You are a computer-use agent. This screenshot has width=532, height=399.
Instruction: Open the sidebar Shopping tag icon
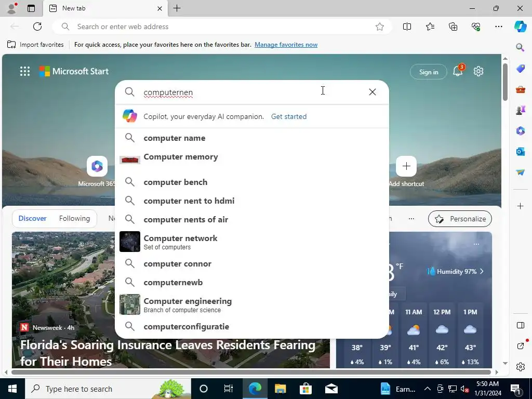[x=520, y=69]
